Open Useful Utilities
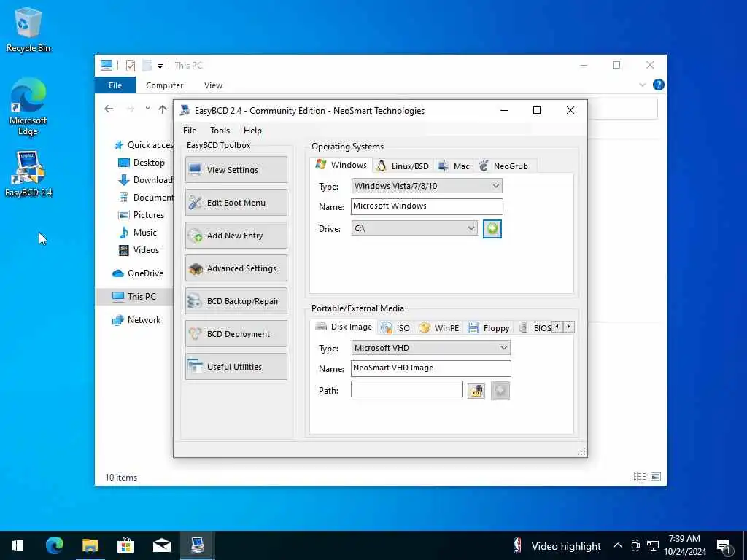Image resolution: width=747 pixels, height=560 pixels. pyautogui.click(x=236, y=367)
